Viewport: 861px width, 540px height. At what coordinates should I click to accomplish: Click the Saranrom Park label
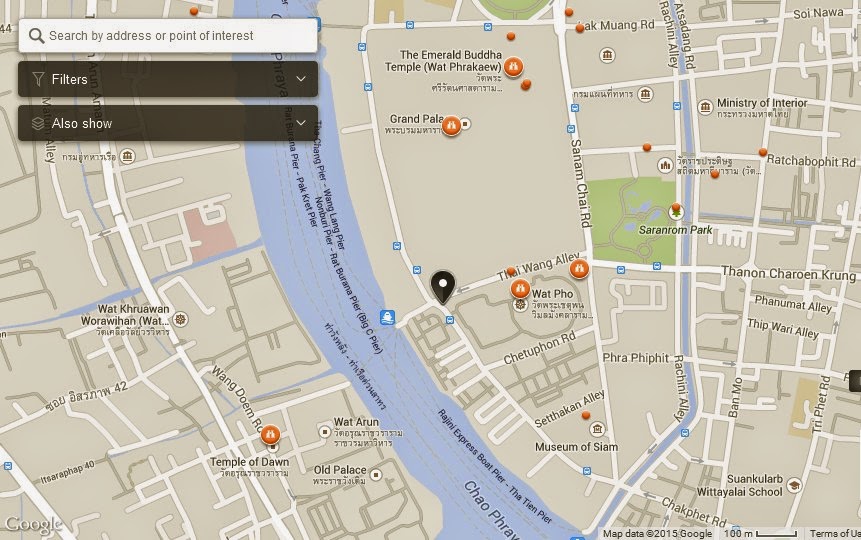click(x=675, y=230)
